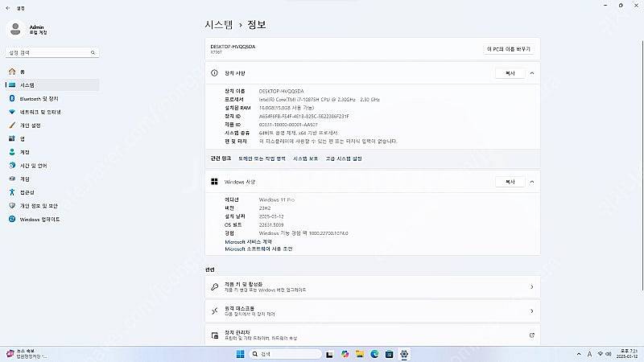Open 고급 시스템 설정 link
Screen dimensions: 644x362
[x=344, y=158]
